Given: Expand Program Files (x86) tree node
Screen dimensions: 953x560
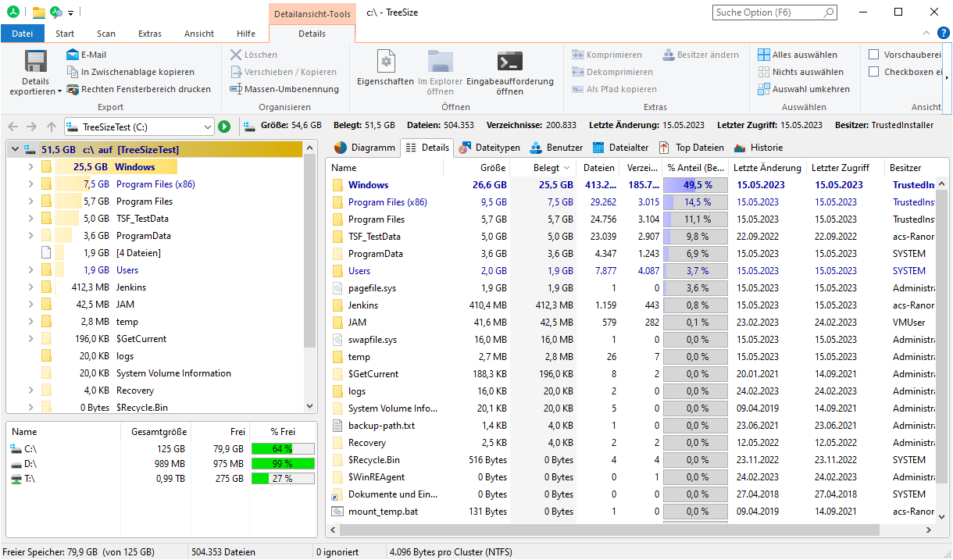Looking at the screenshot, I should 30,184.
